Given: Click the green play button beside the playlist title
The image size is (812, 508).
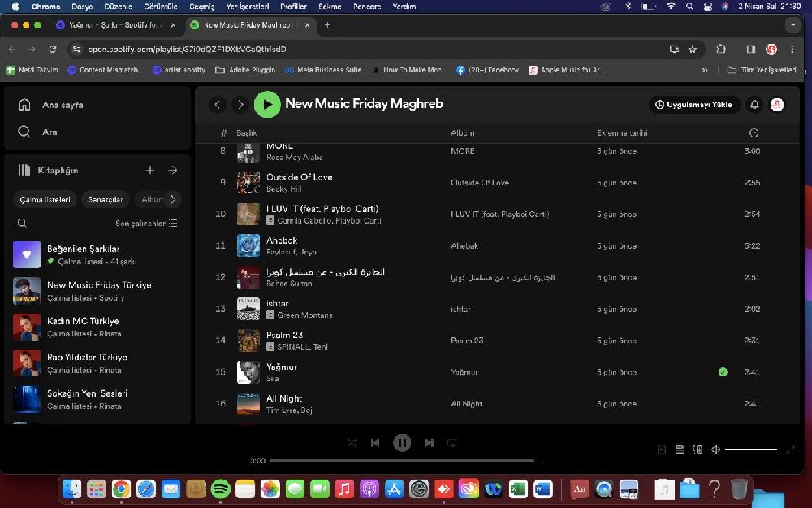Looking at the screenshot, I should 267,104.
